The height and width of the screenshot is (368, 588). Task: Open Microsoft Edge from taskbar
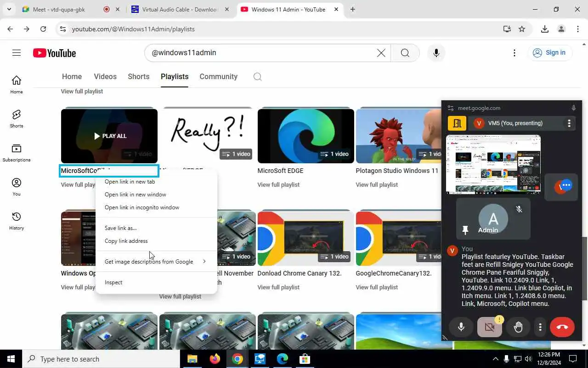(282, 359)
